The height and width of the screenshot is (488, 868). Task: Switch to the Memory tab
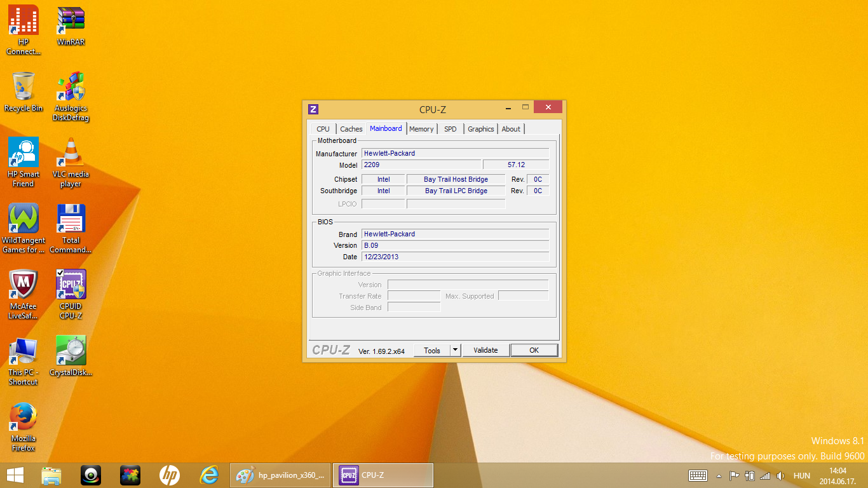[x=421, y=129]
